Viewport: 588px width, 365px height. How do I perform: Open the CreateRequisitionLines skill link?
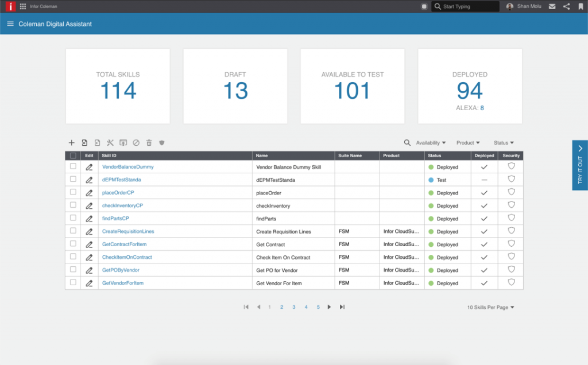click(128, 231)
